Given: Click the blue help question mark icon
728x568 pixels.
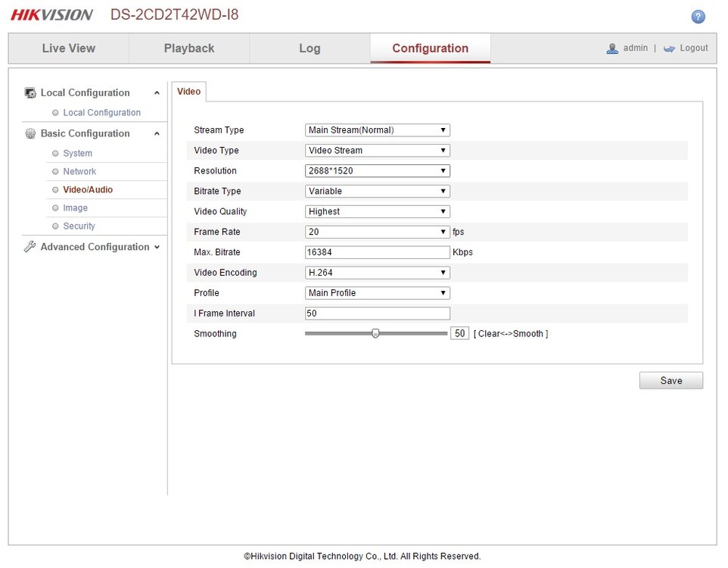Looking at the screenshot, I should click(698, 17).
